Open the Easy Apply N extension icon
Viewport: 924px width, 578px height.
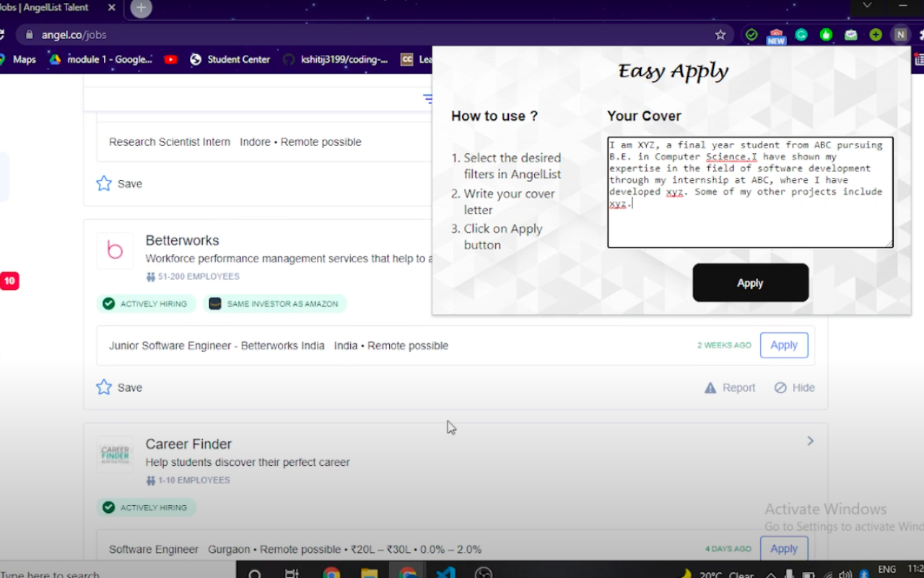coord(900,35)
